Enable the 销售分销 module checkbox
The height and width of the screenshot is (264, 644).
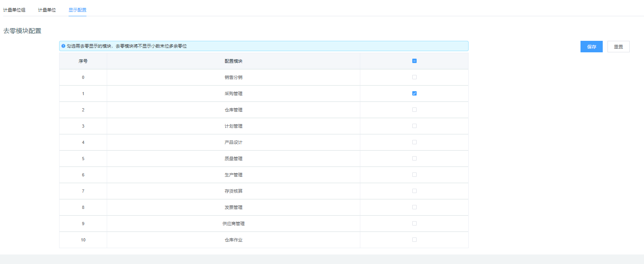coord(414,77)
